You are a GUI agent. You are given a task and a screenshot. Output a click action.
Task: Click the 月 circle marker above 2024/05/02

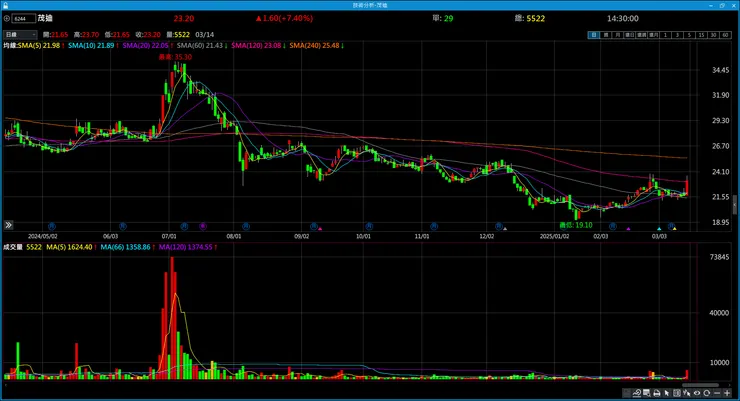click(52, 226)
